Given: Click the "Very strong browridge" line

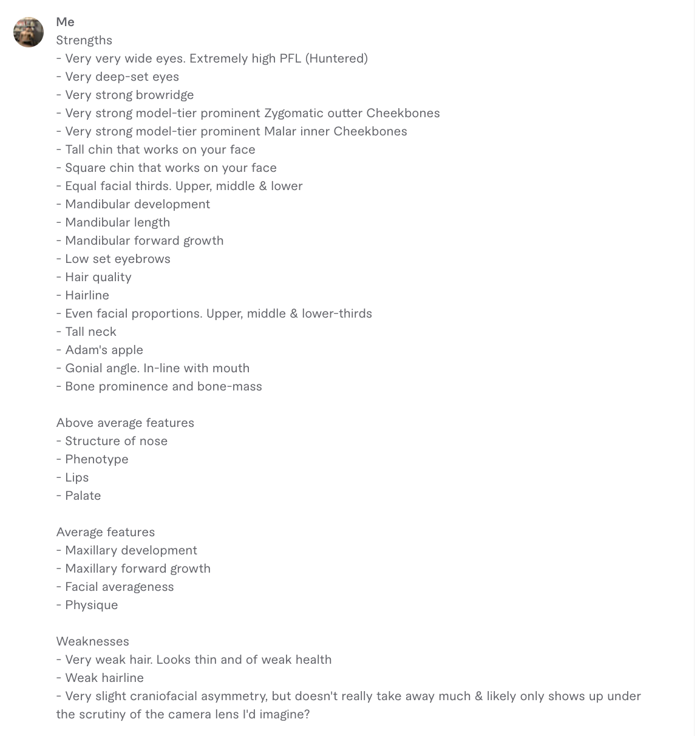Looking at the screenshot, I should click(x=125, y=95).
